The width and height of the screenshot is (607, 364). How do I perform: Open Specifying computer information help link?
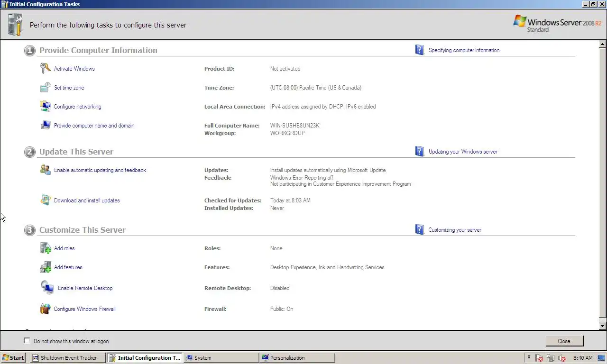point(464,50)
